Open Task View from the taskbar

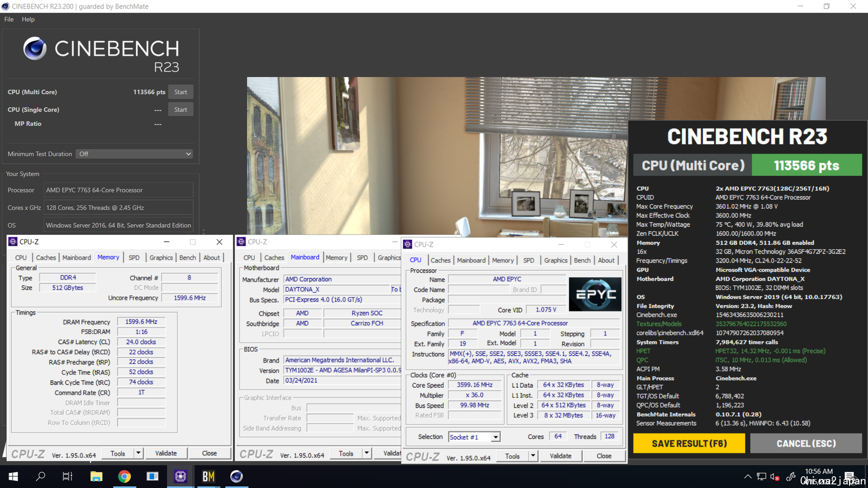tap(67, 476)
